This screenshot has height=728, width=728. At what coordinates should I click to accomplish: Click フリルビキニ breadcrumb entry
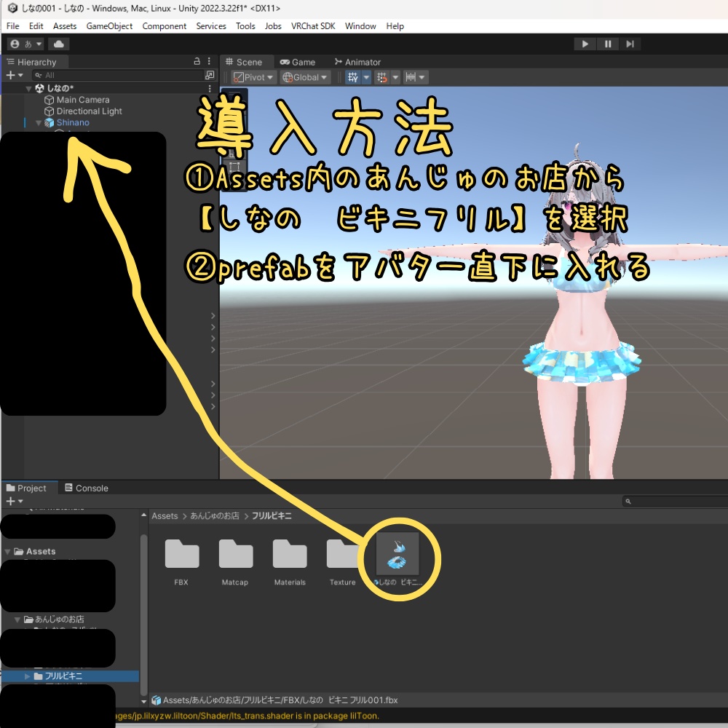point(272,516)
